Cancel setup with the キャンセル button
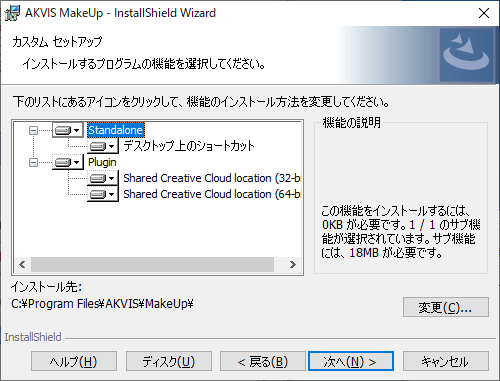Image resolution: width=500 pixels, height=381 pixels. pyautogui.click(x=446, y=361)
